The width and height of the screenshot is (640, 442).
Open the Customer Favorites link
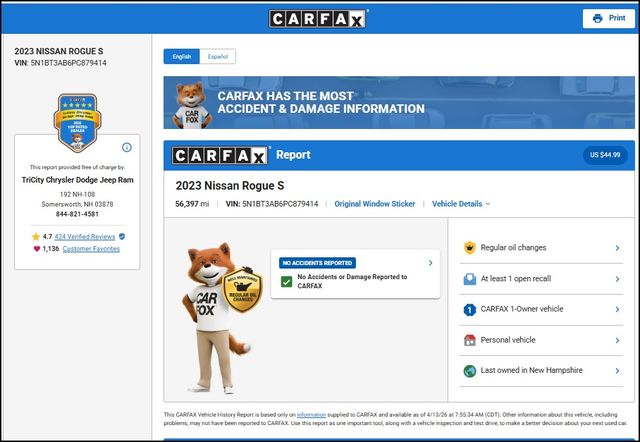click(91, 249)
